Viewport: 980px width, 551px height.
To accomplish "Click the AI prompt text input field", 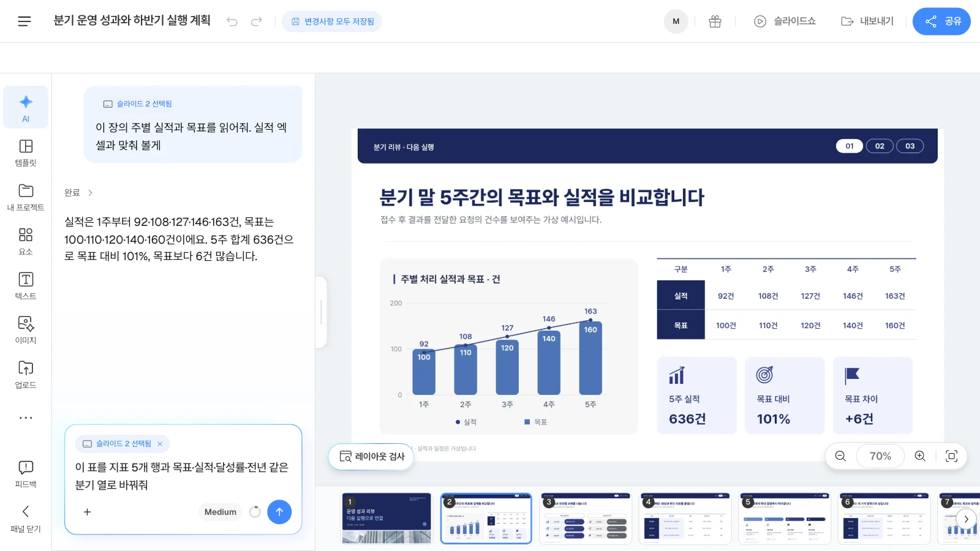I will tap(183, 476).
